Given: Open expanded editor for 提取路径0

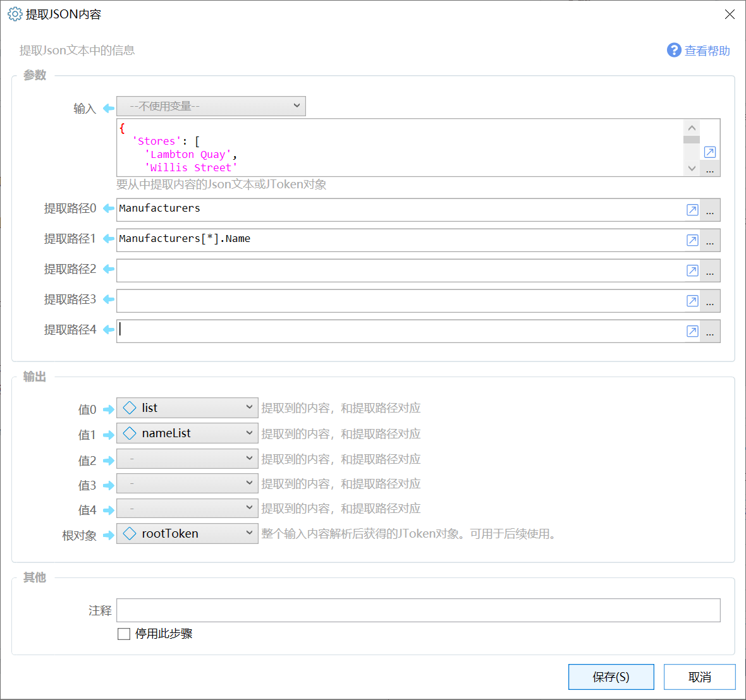Looking at the screenshot, I should click(692, 210).
